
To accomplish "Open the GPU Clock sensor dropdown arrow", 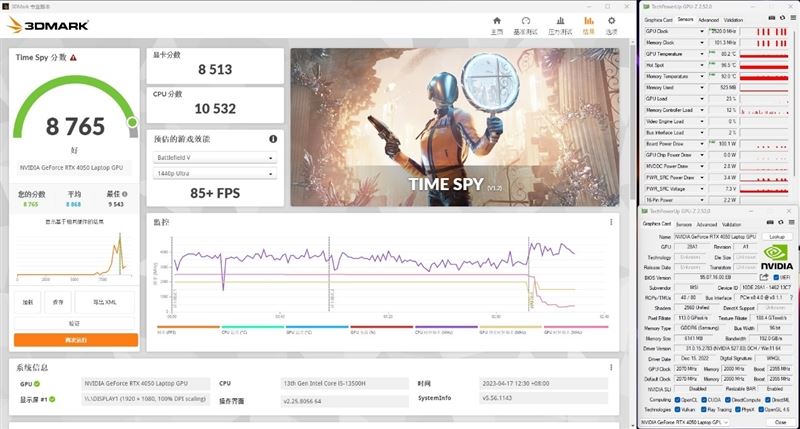I will (702, 32).
